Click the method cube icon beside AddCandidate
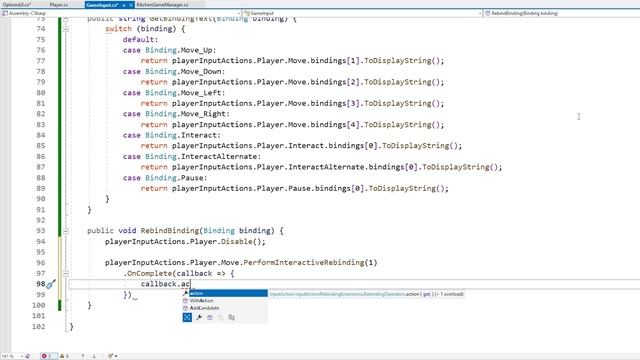The width and height of the screenshot is (640, 360). pyautogui.click(x=185, y=308)
